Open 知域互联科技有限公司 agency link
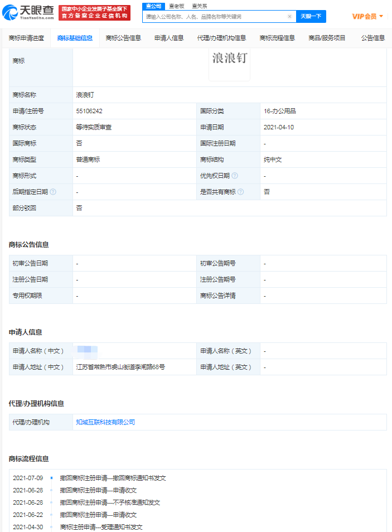The width and height of the screenshot is (392, 532). [x=105, y=422]
